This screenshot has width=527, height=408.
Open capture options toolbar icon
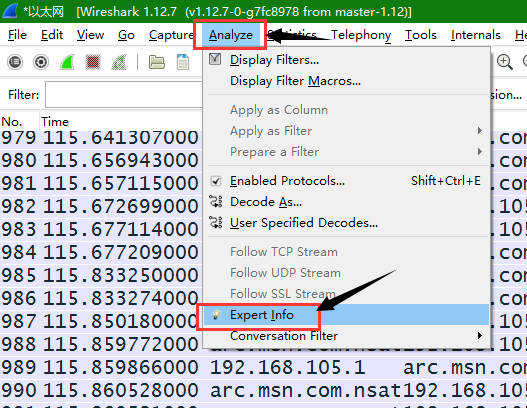click(x=41, y=62)
